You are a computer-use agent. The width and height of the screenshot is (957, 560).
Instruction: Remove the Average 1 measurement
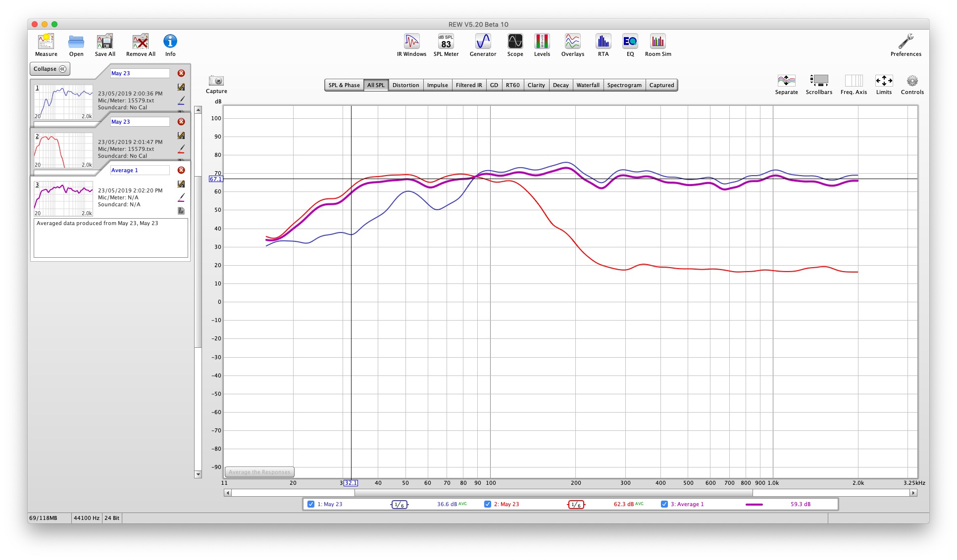click(x=181, y=170)
